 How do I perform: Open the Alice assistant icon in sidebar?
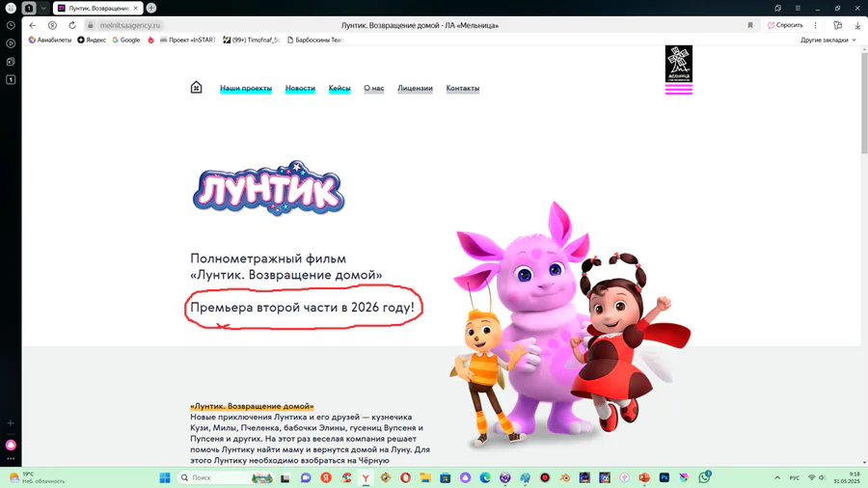(11, 445)
